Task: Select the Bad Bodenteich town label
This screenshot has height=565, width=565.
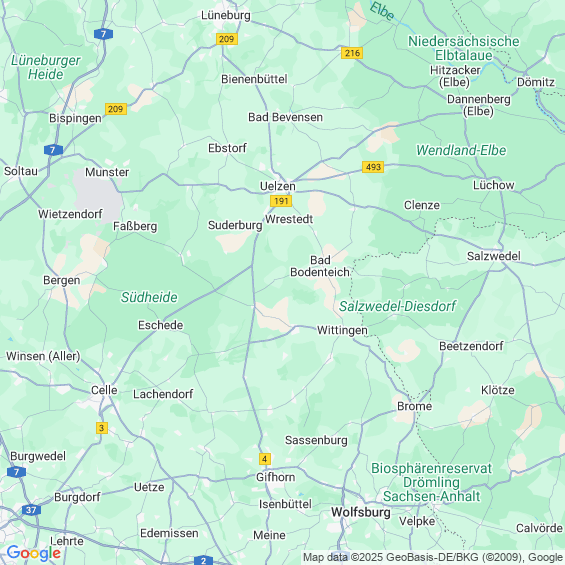Action: 320,266
